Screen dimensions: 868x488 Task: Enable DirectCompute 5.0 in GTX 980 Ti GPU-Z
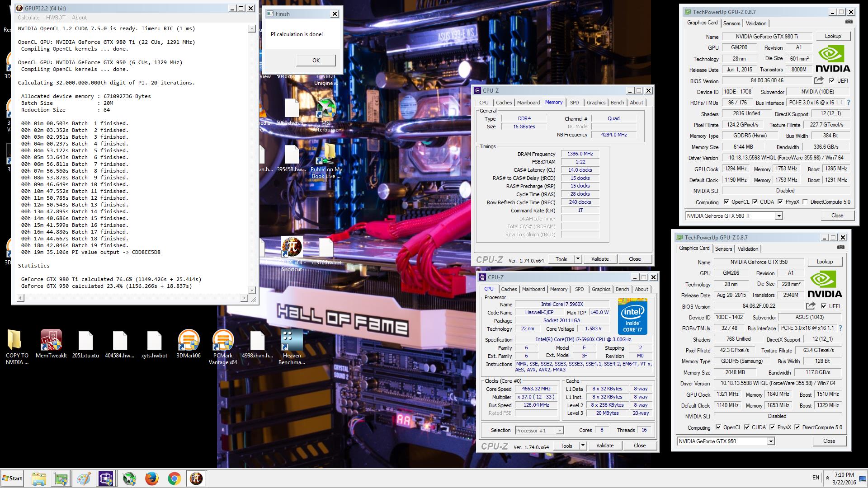pos(805,202)
